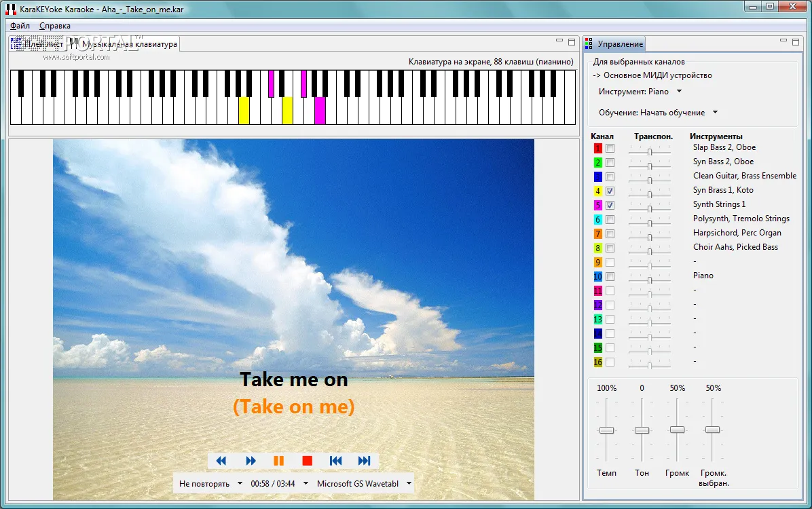The image size is (812, 509).
Task: Open the 00:58 / 03:44 time dropdown
Action: point(280,484)
